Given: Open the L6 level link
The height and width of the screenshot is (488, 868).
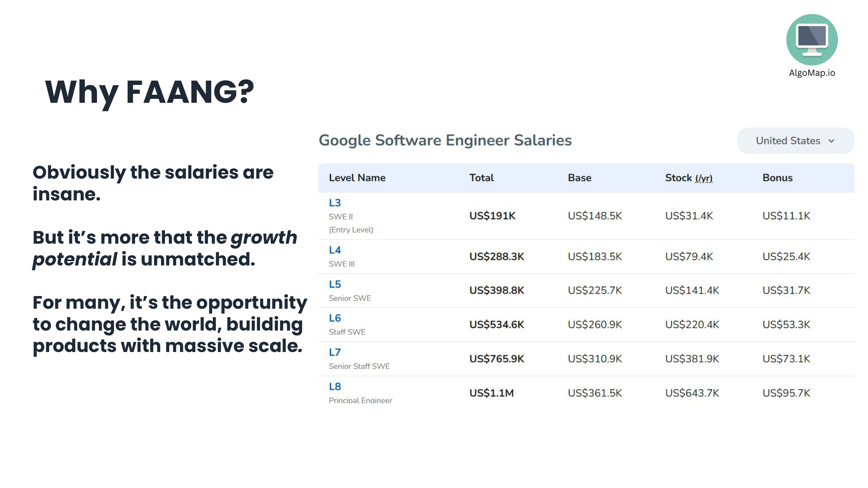Looking at the screenshot, I should (x=335, y=318).
